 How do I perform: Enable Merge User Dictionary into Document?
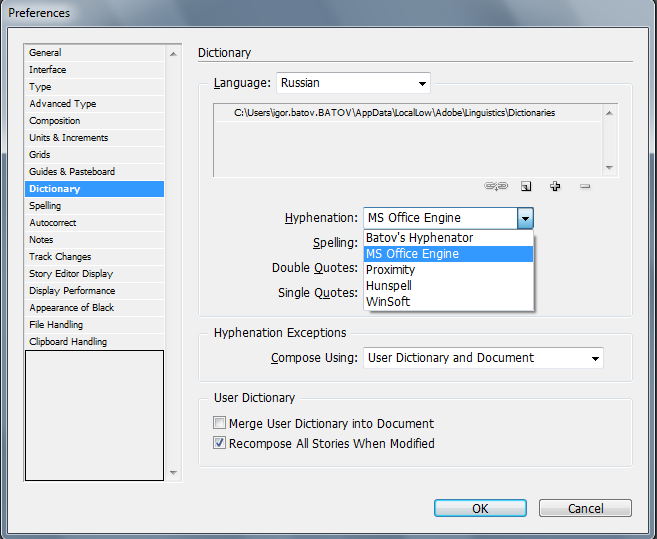point(220,423)
